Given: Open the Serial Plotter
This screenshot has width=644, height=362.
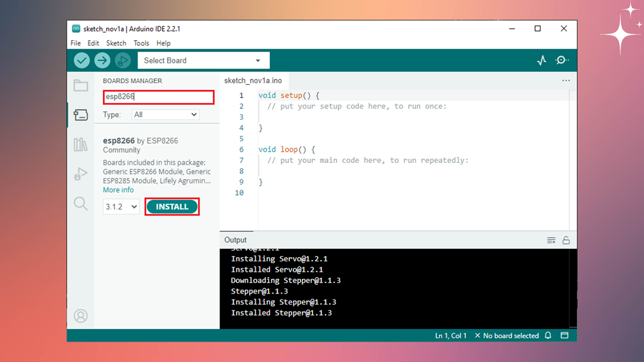Looking at the screenshot, I should (x=542, y=60).
